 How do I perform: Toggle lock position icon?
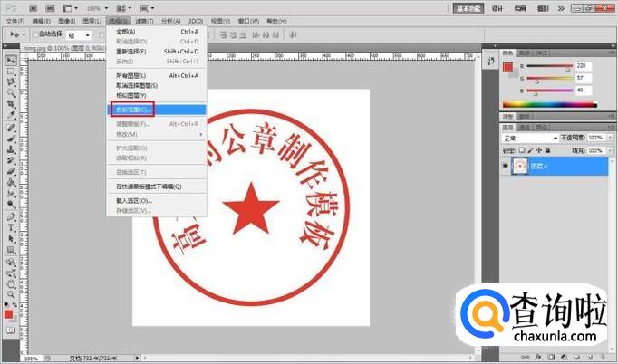tap(539, 150)
